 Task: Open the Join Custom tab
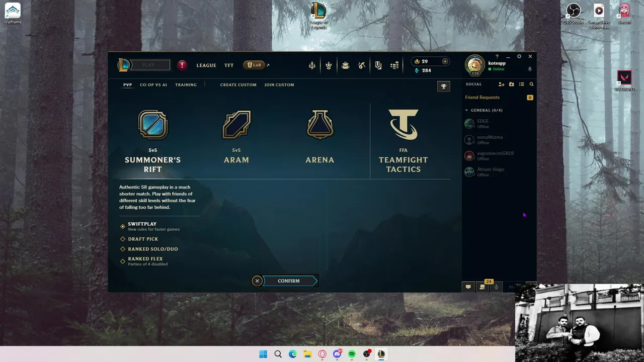(x=279, y=84)
